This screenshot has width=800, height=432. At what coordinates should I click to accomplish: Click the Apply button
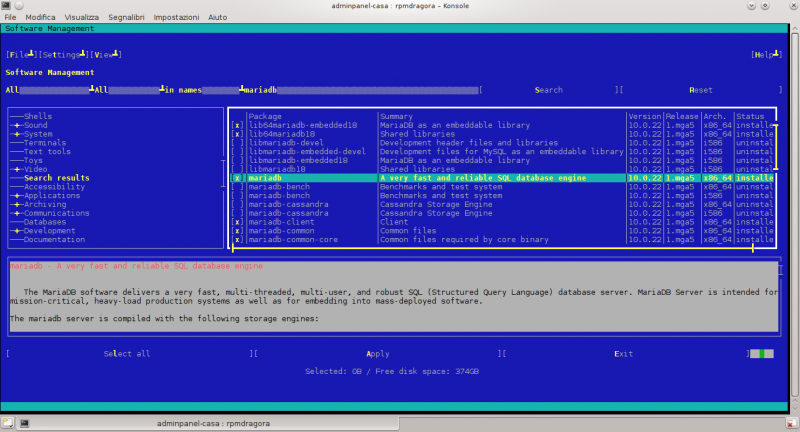click(378, 353)
